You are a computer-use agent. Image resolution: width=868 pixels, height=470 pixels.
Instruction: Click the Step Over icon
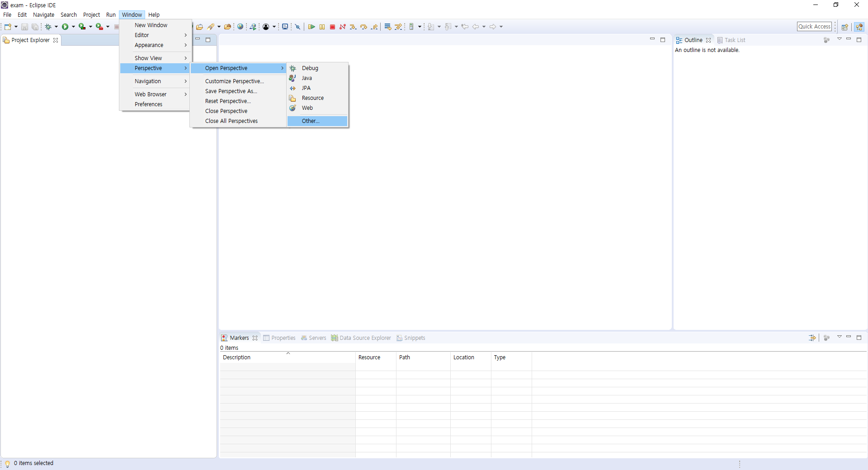(x=363, y=27)
